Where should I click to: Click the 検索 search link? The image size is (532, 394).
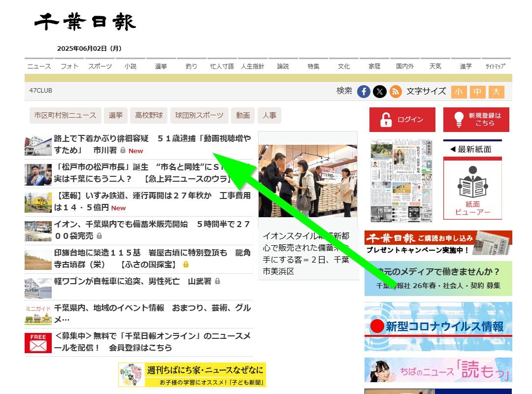[344, 91]
